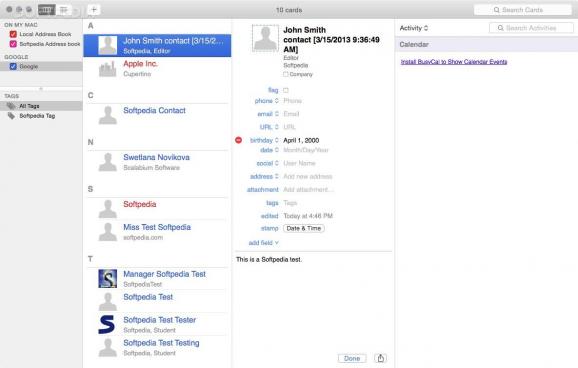Tick the flag checkbox

[286, 90]
